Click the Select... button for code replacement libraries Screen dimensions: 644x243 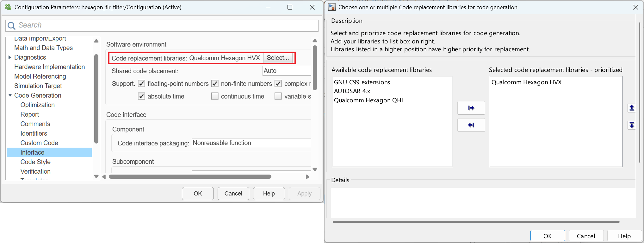278,58
